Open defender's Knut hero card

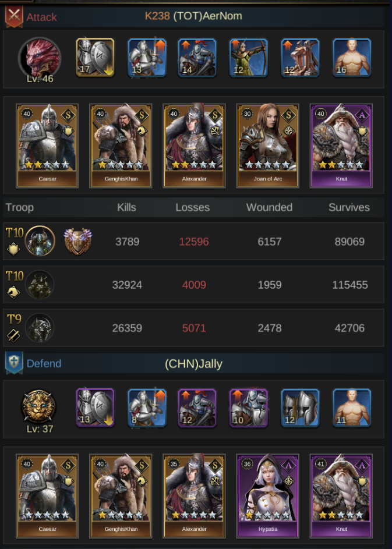[x=341, y=496]
